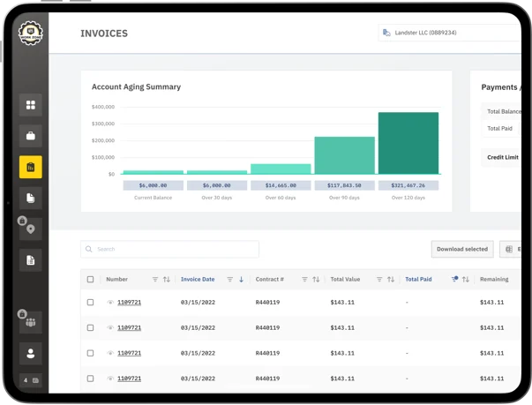The width and height of the screenshot is (532, 405).
Task: Open the locked team group sidebar icon
Action: 31,322
